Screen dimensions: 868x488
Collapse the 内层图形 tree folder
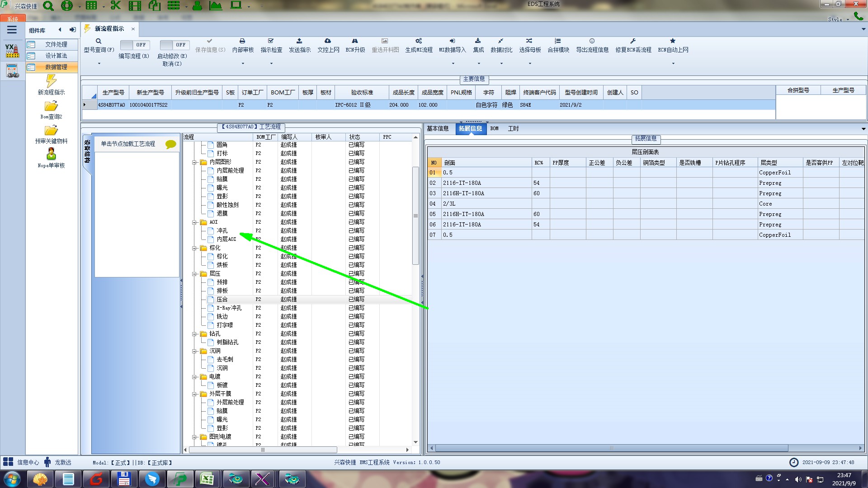[x=194, y=162]
